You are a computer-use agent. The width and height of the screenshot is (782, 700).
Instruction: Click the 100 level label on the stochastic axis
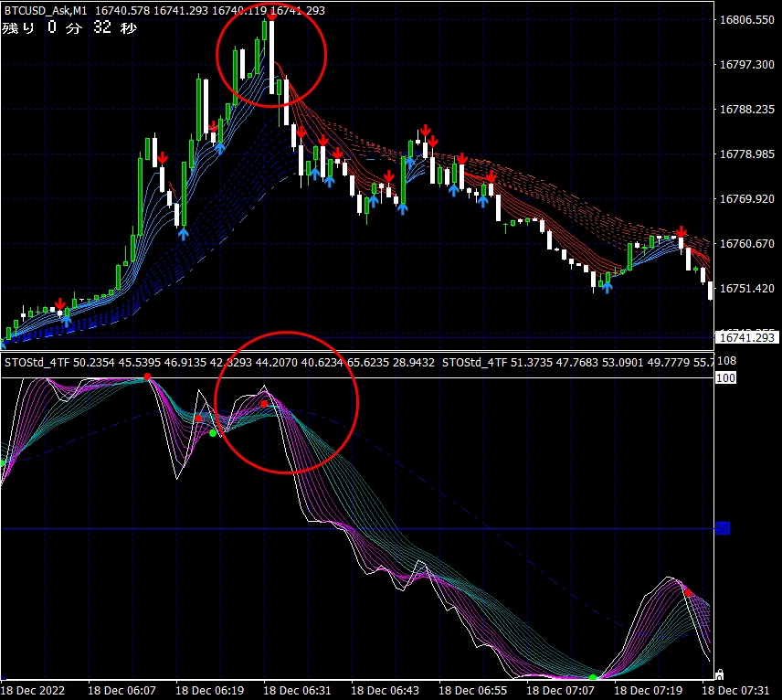tap(725, 377)
